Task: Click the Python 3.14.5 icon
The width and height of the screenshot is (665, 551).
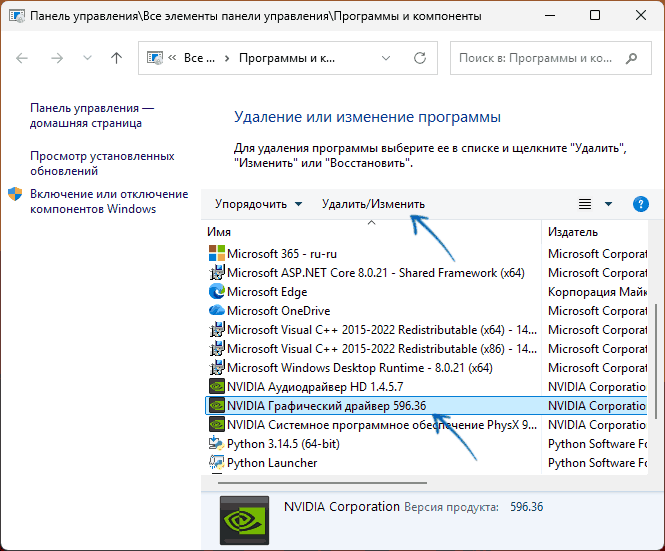Action: click(x=217, y=444)
